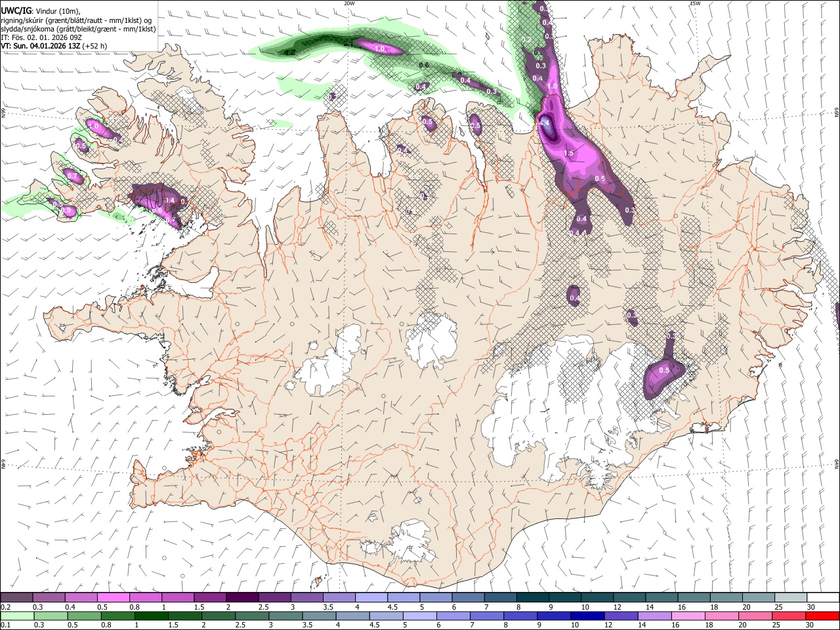Click the 'rigning/skúrir' legend description line
Image resolution: width=840 pixels, height=630 pixels.
76,20
